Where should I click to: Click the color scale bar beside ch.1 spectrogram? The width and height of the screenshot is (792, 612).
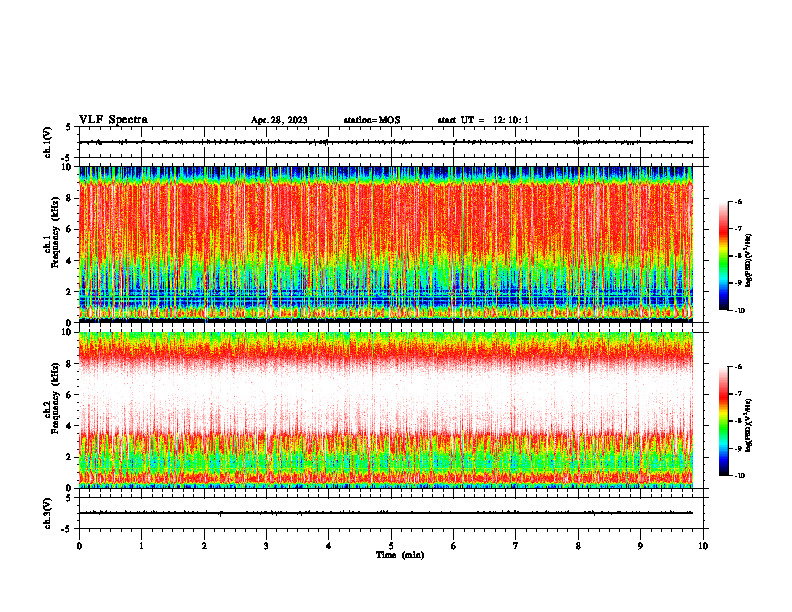click(723, 256)
